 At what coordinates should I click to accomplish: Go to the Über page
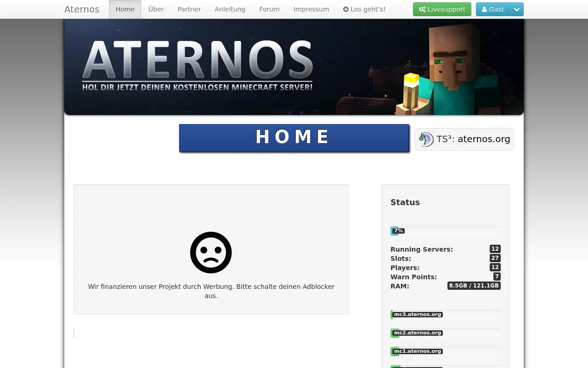(x=156, y=9)
